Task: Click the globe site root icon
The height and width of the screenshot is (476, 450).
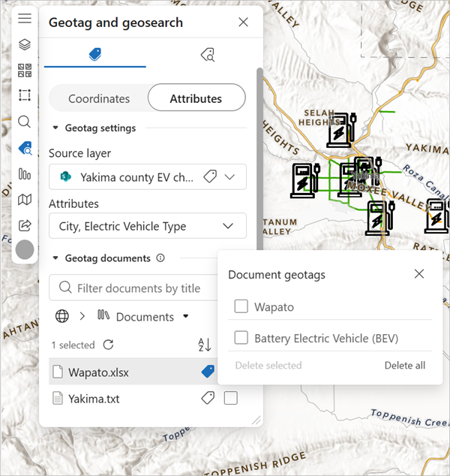Action: (x=61, y=316)
